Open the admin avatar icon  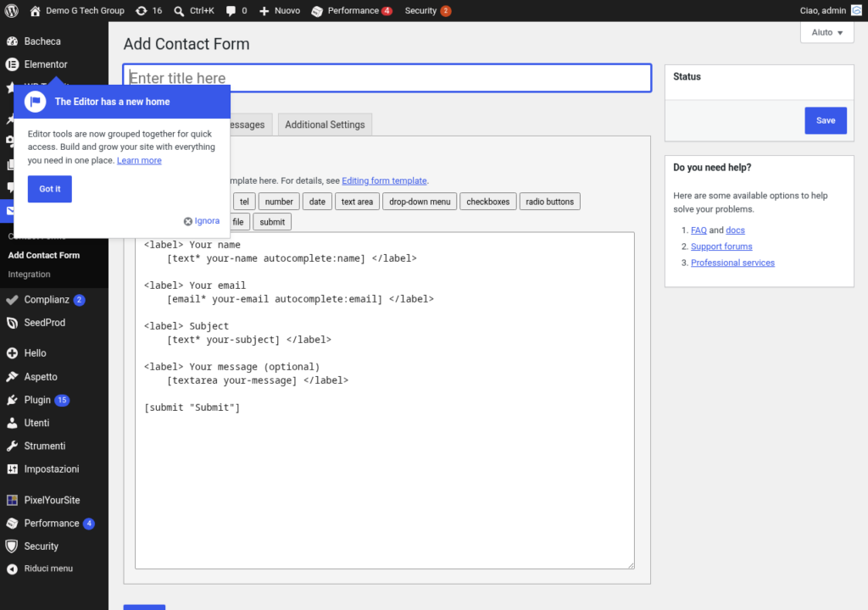coord(856,10)
